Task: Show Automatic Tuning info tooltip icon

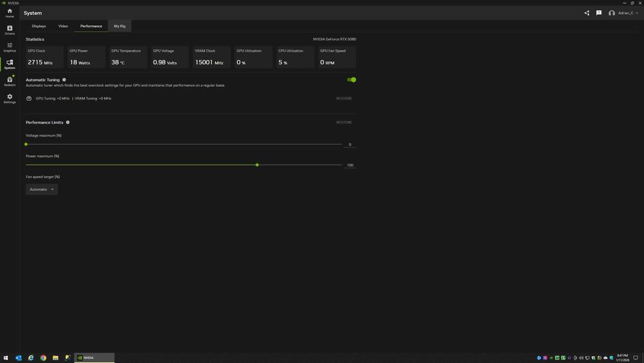Action: click(x=64, y=80)
